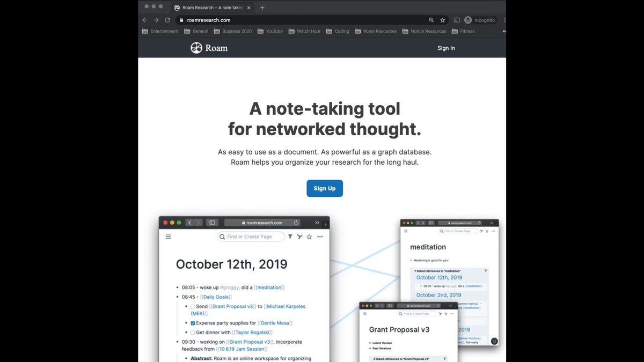Reload the roamresearch.com page
644x362 pixels.
tap(167, 20)
